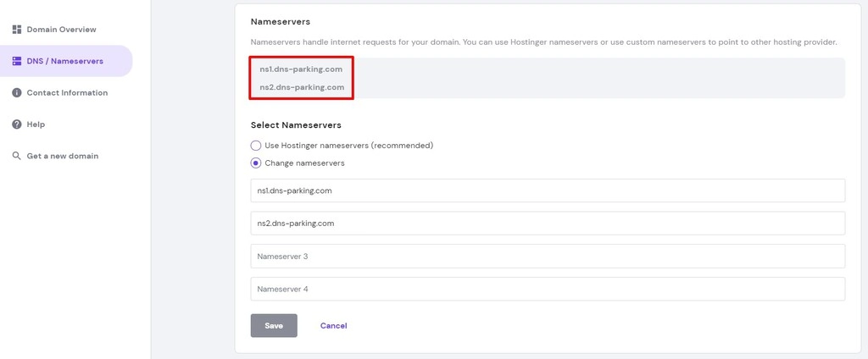Screen dimensions: 868x359
Task: Focus the Nameserver 4 input field
Action: [x=548, y=289]
